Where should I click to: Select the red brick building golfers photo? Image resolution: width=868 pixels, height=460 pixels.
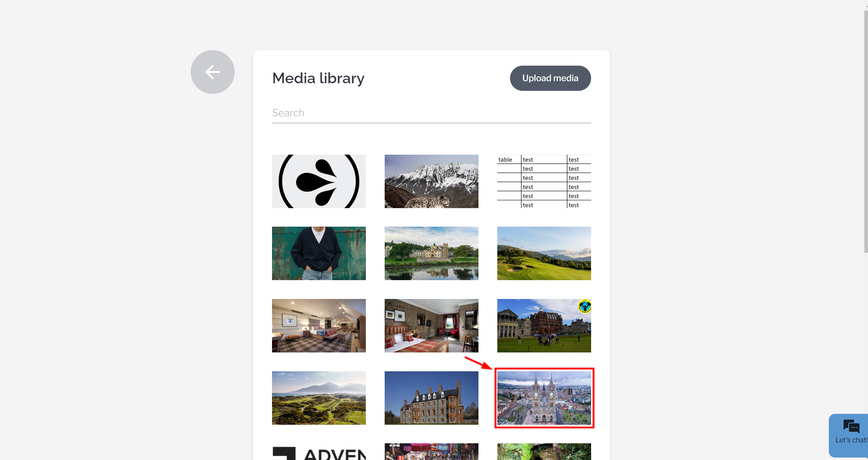click(x=543, y=325)
